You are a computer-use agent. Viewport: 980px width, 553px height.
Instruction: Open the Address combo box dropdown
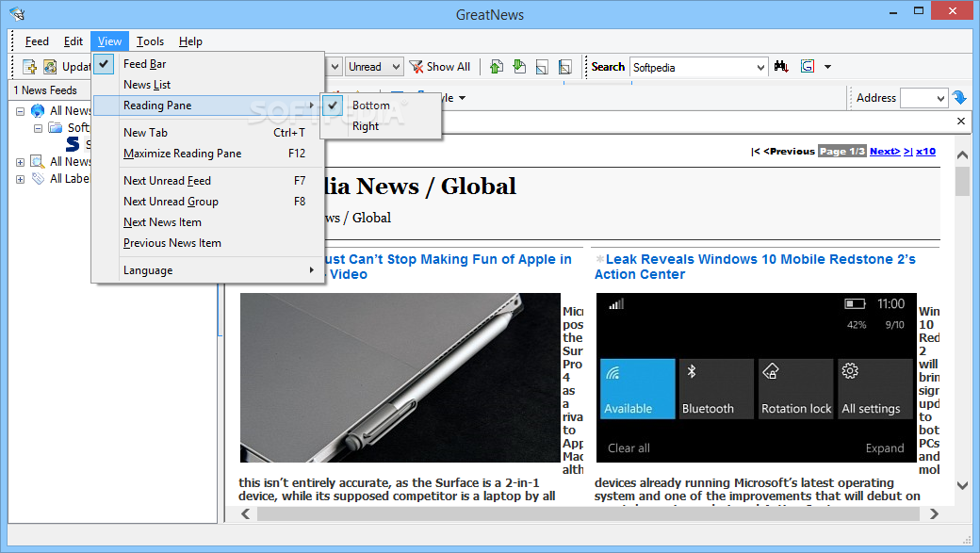point(940,98)
